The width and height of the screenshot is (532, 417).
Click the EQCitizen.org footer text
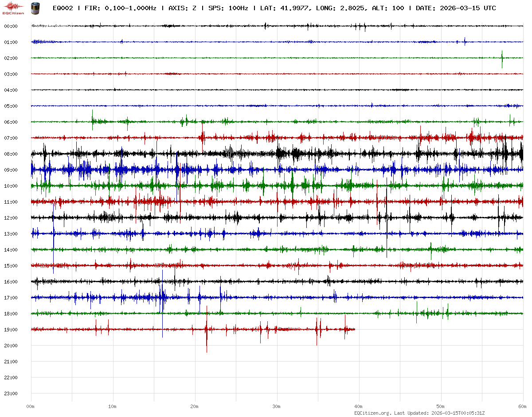point(372,413)
